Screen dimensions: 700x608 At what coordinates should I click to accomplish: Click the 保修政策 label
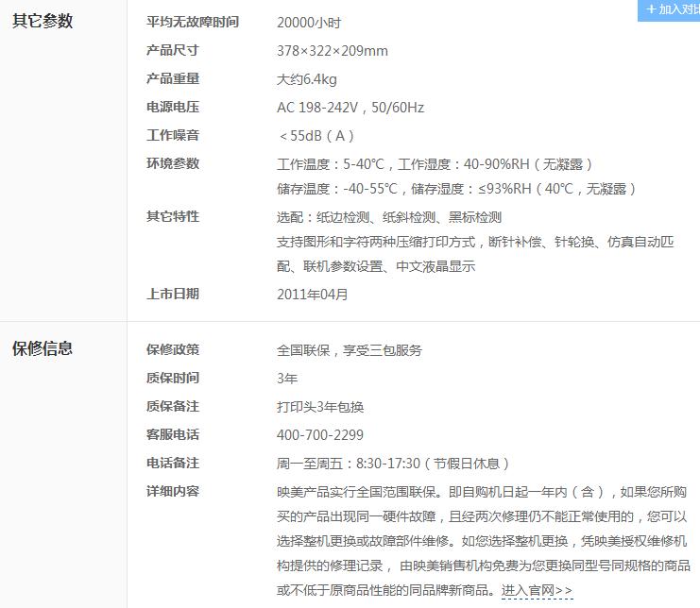tap(173, 349)
